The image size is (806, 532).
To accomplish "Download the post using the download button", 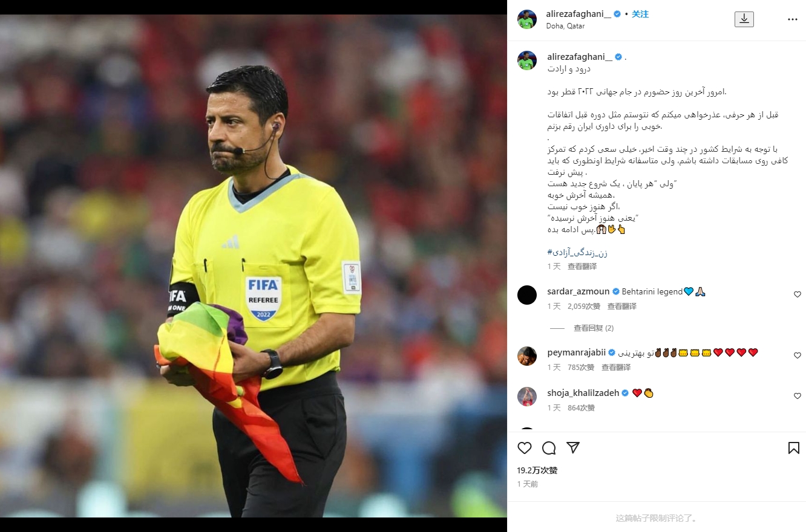I will (x=744, y=19).
